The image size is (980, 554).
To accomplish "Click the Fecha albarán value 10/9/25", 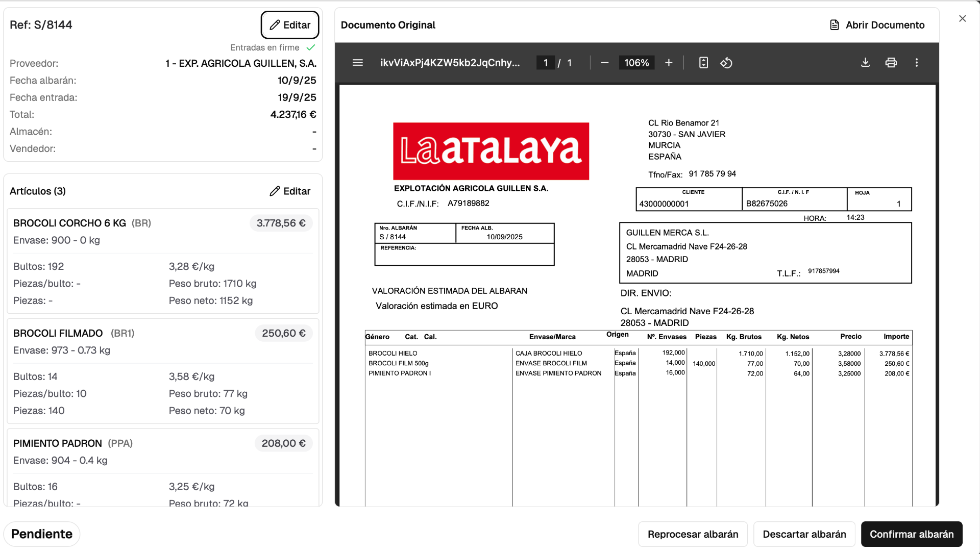I will [x=297, y=80].
